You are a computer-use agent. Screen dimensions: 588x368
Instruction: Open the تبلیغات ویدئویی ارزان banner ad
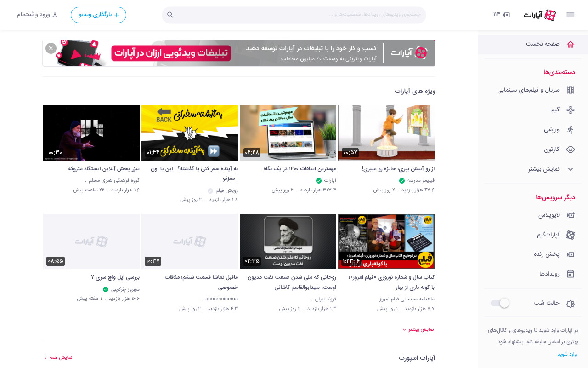(239, 53)
